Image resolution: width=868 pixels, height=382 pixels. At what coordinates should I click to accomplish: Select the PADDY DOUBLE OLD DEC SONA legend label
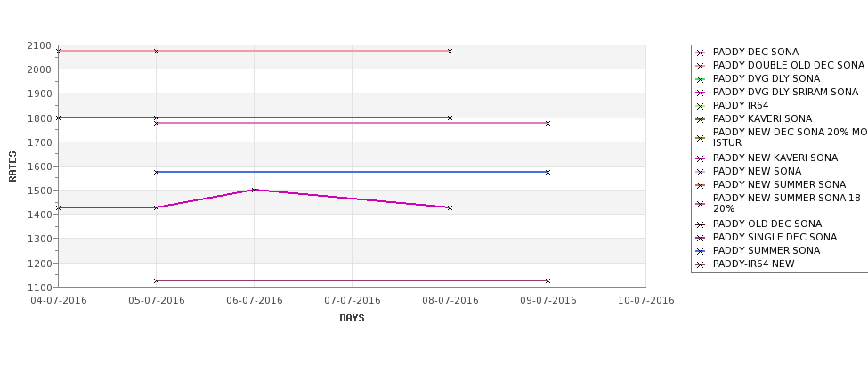pyautogui.click(x=788, y=65)
